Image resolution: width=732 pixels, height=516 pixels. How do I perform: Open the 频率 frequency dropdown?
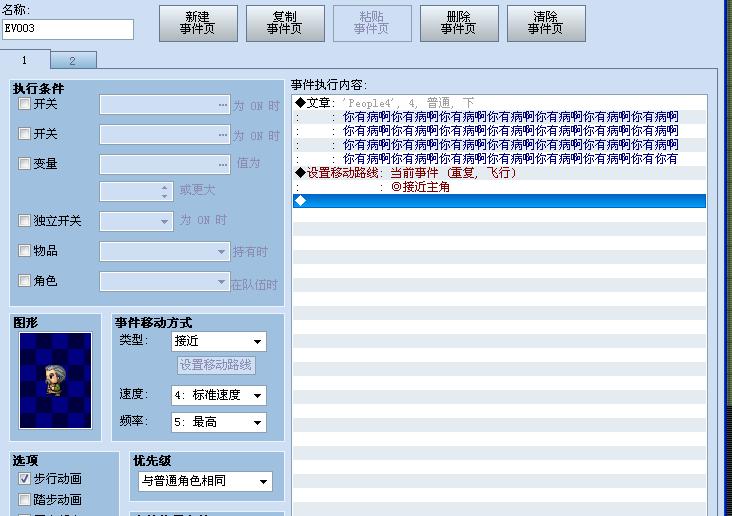coord(218,422)
